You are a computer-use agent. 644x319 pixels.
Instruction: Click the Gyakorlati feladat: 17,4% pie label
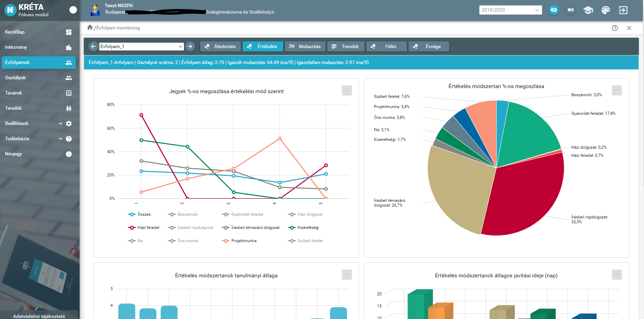click(x=593, y=113)
